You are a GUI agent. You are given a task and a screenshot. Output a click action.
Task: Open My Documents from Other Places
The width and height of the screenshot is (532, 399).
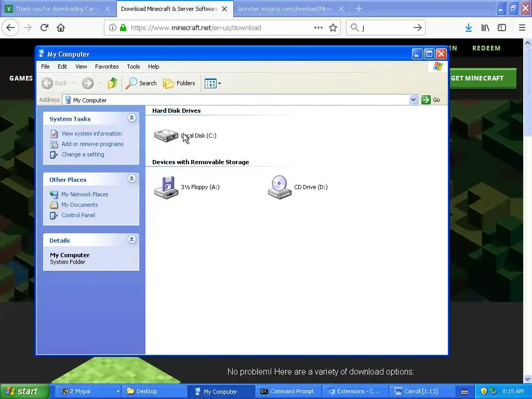79,205
